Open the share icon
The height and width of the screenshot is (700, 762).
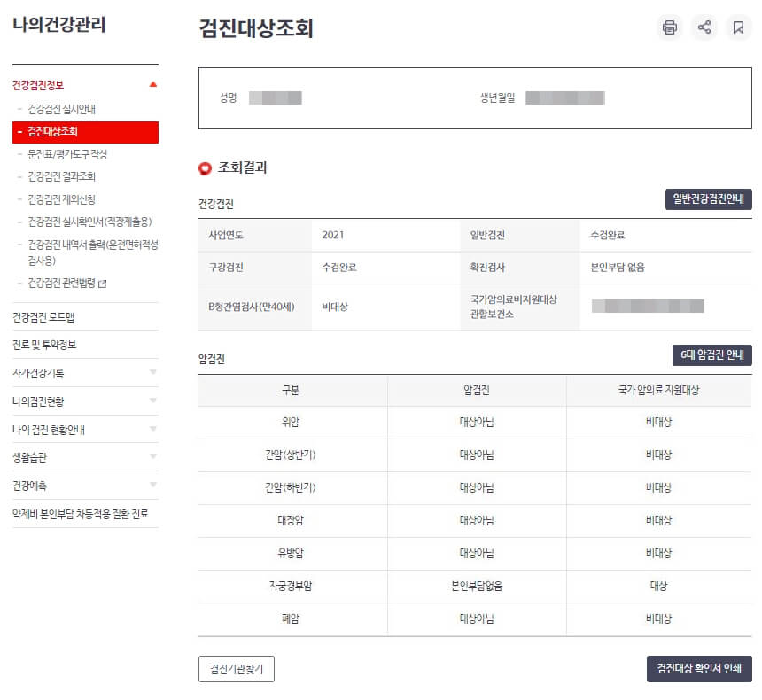(x=704, y=27)
